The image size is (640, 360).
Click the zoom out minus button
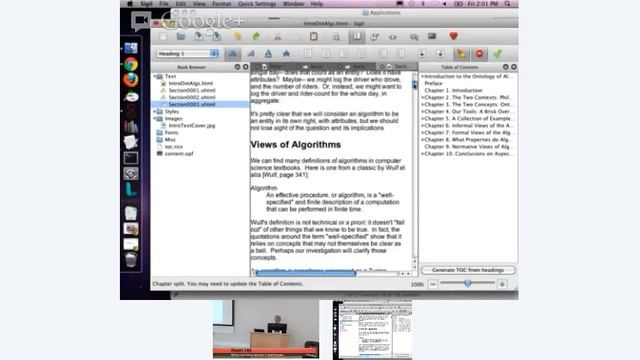pyautogui.click(x=433, y=284)
